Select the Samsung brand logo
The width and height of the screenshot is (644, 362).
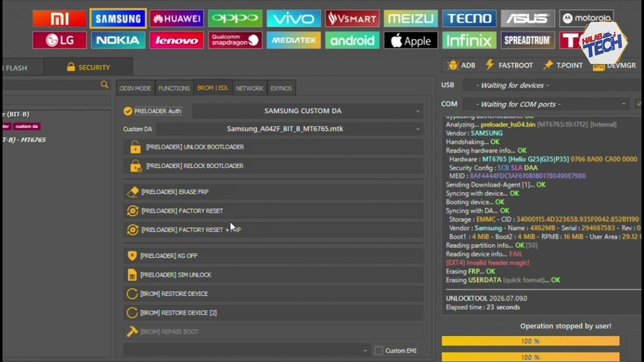(x=118, y=19)
